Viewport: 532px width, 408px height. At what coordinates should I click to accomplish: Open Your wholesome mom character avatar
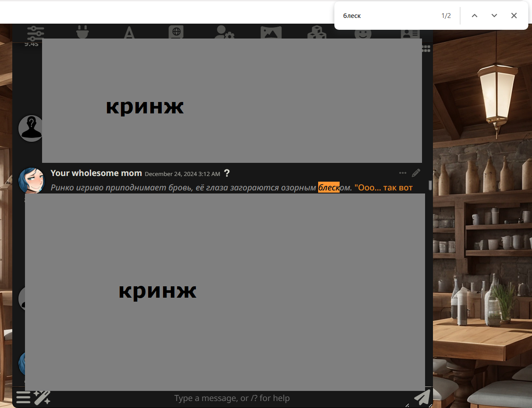pyautogui.click(x=32, y=180)
